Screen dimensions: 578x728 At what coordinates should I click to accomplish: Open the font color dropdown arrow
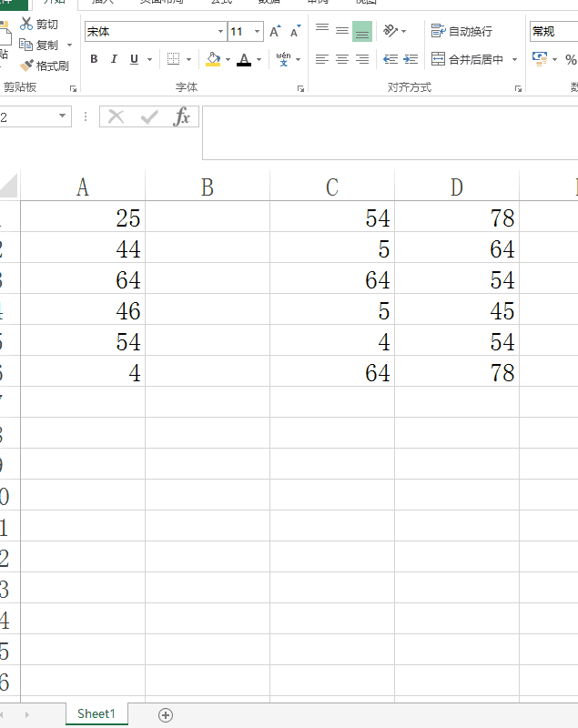pyautogui.click(x=259, y=59)
